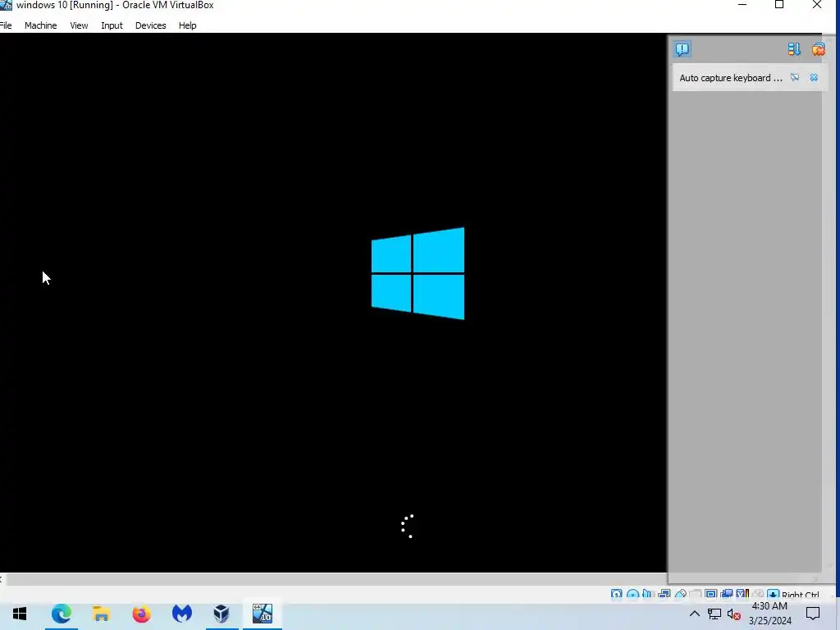Open File Explorer from the taskbar
This screenshot has height=630, width=840.
pos(101,614)
